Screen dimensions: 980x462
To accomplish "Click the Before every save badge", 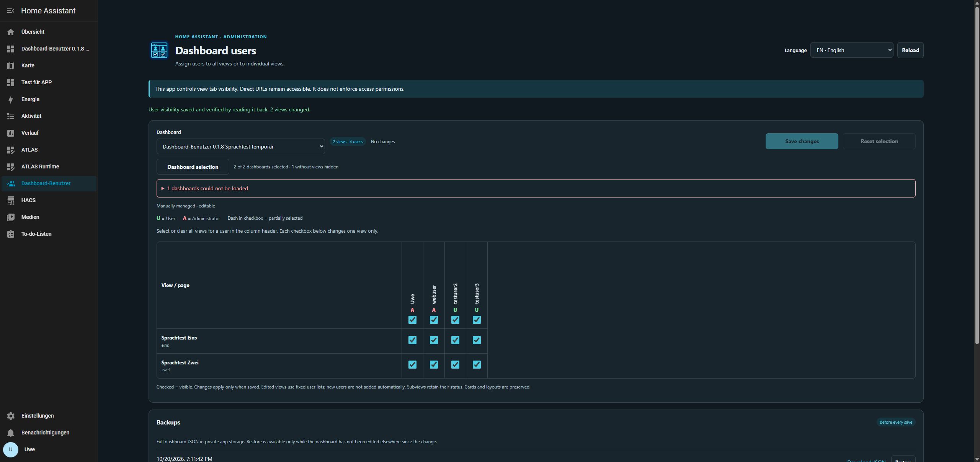I will tap(896, 422).
